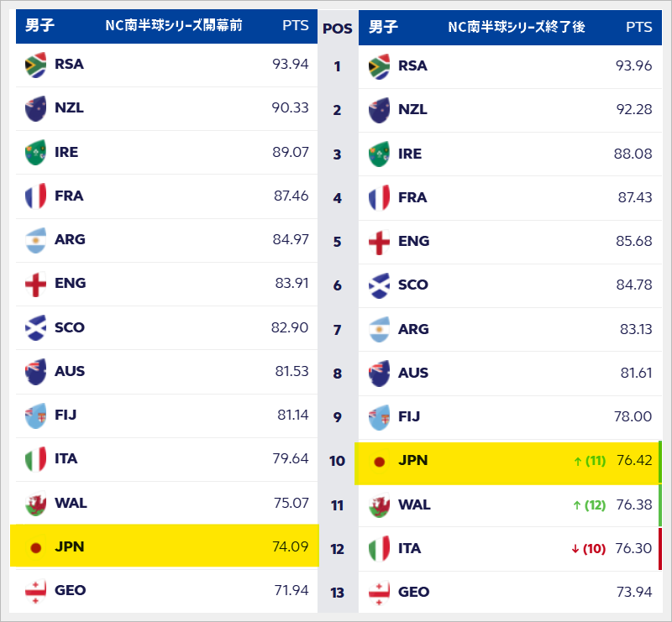Click the NC南半球シリーズ終了後 header
This screenshot has height=622, width=672.
coord(517,27)
